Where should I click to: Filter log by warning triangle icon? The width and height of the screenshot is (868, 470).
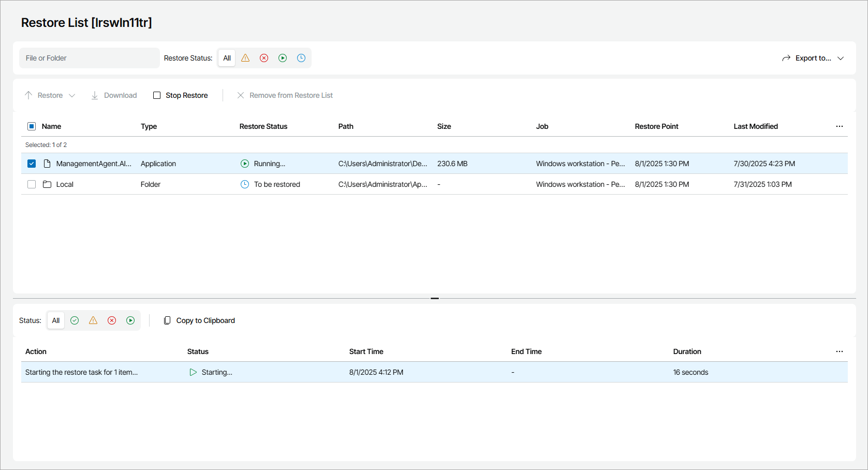click(x=93, y=320)
